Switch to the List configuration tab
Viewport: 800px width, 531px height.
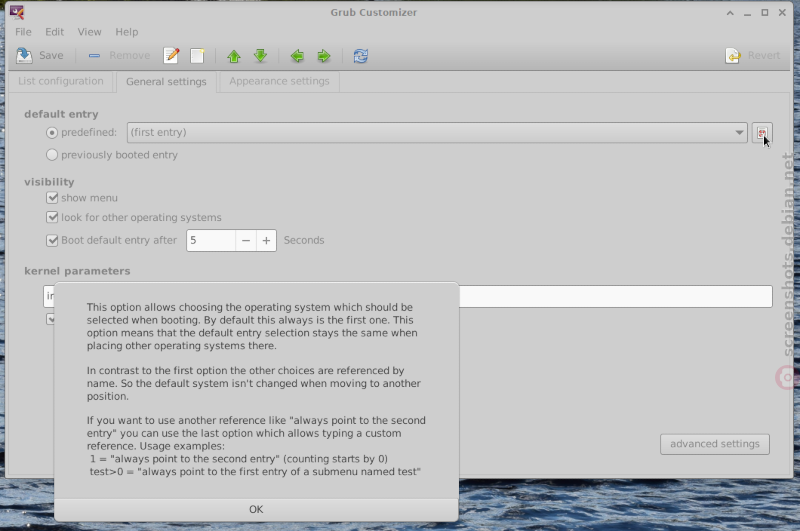click(x=61, y=82)
